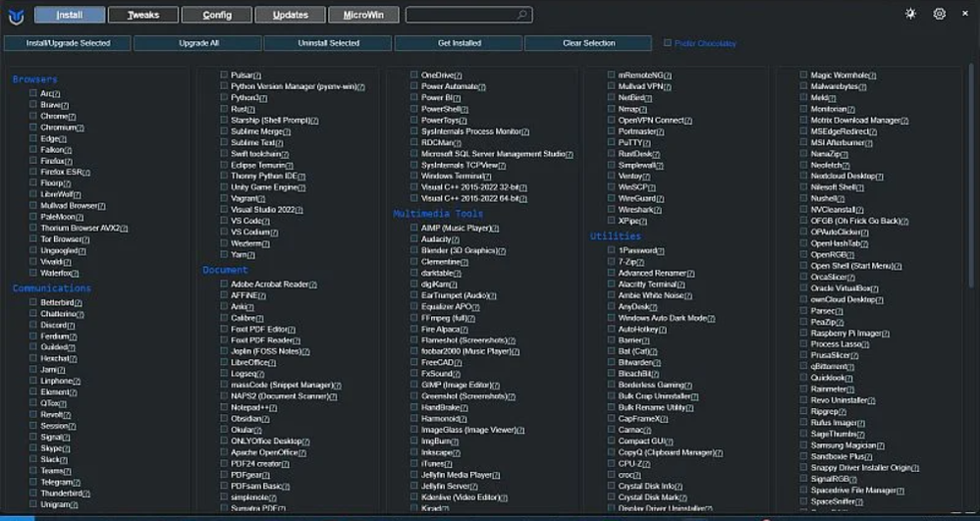Check the Brave browser checkbox
This screenshot has height=521, width=980.
pos(33,104)
